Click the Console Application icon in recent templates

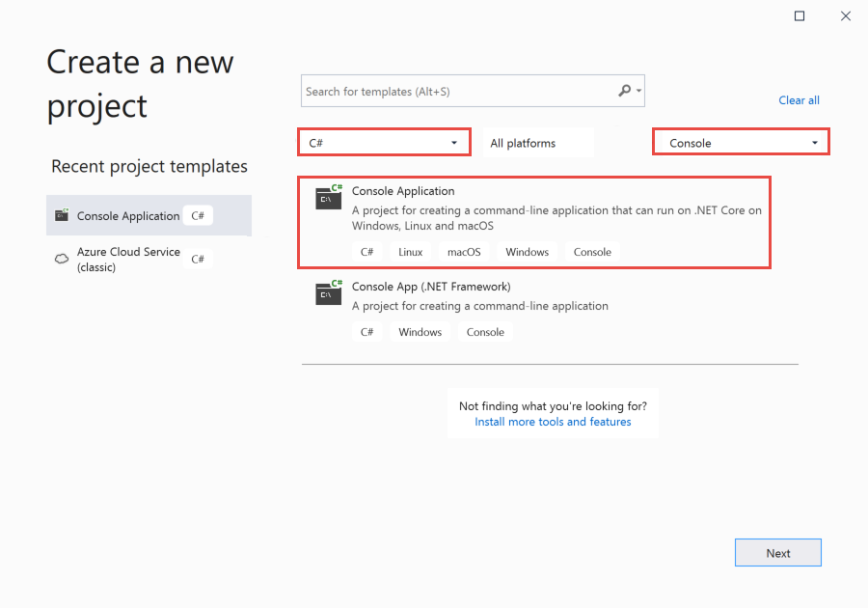[63, 214]
